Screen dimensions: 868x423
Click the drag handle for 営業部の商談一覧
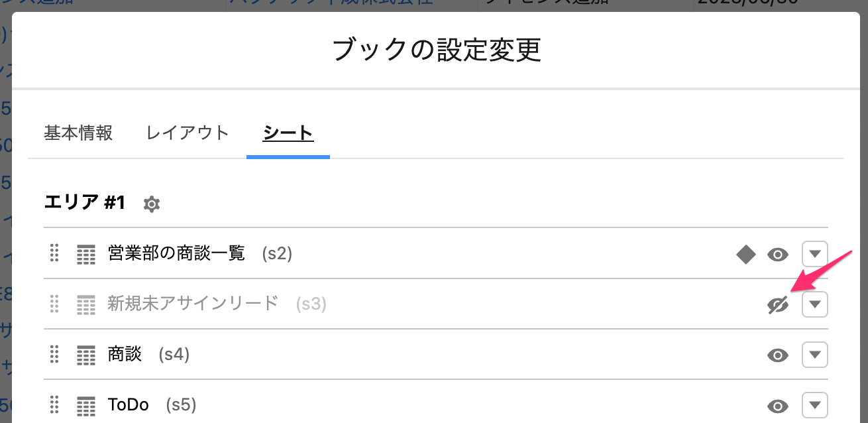(54, 253)
